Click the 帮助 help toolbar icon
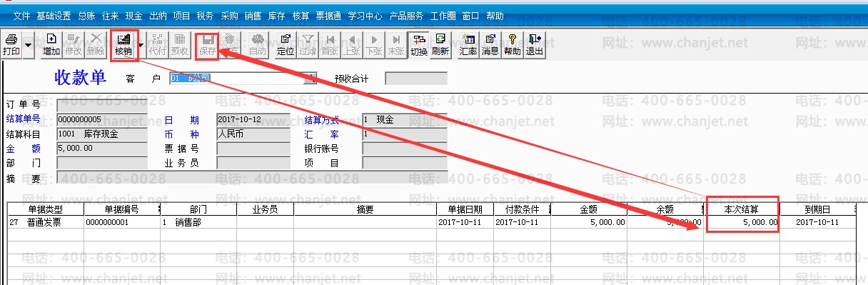 click(x=512, y=44)
